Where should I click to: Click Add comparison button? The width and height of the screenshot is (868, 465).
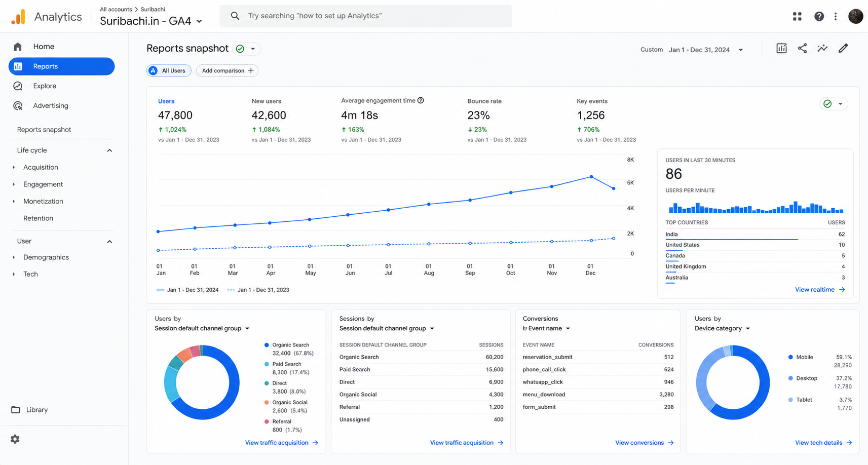pos(227,71)
